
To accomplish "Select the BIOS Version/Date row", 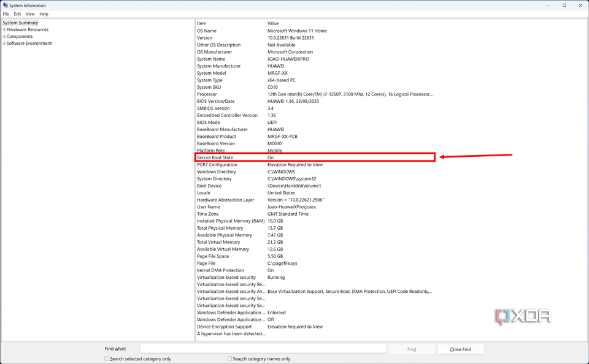I will (315, 101).
